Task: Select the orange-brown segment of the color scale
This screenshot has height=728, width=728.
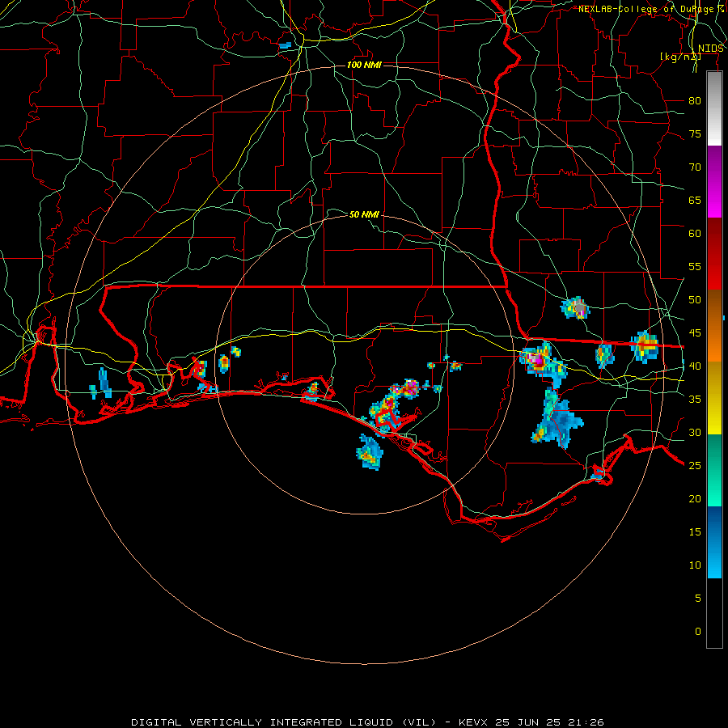Action: (714, 326)
